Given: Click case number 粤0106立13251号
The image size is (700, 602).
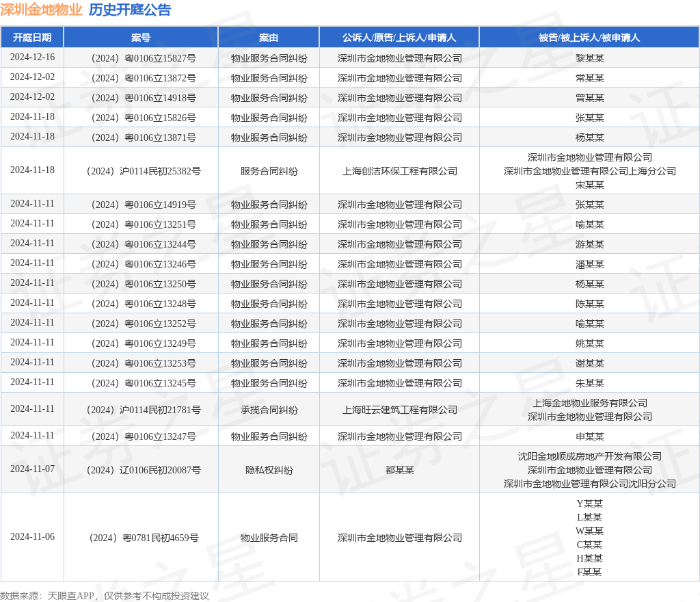Looking at the screenshot, I should click(x=144, y=224).
